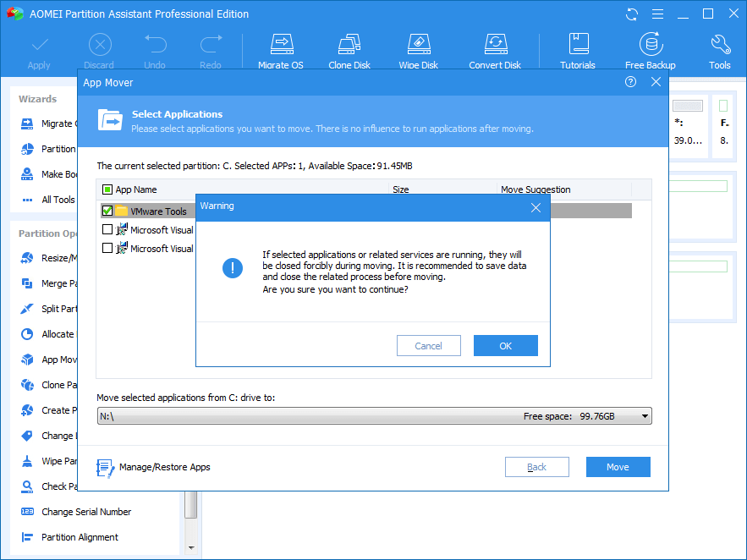This screenshot has height=560, width=747.
Task: Click the refresh icon in title bar
Action: coord(632,14)
